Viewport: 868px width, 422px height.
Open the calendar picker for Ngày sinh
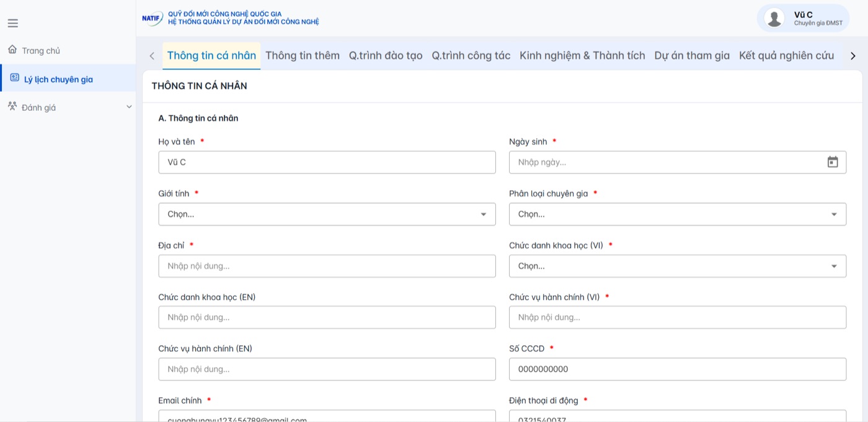pyautogui.click(x=833, y=162)
